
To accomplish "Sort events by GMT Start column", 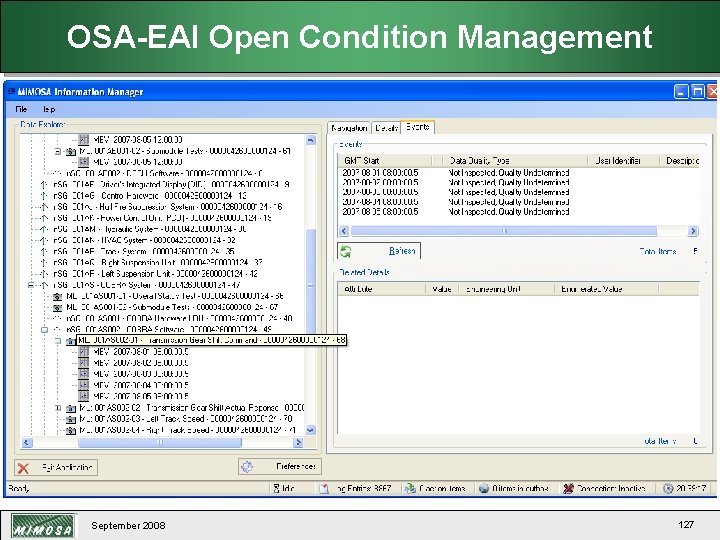I will (385, 160).
